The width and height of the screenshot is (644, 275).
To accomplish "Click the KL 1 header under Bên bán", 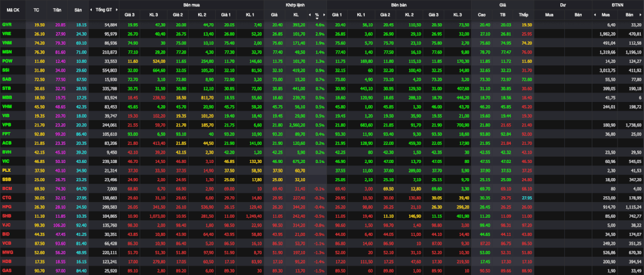I will 361,15.
